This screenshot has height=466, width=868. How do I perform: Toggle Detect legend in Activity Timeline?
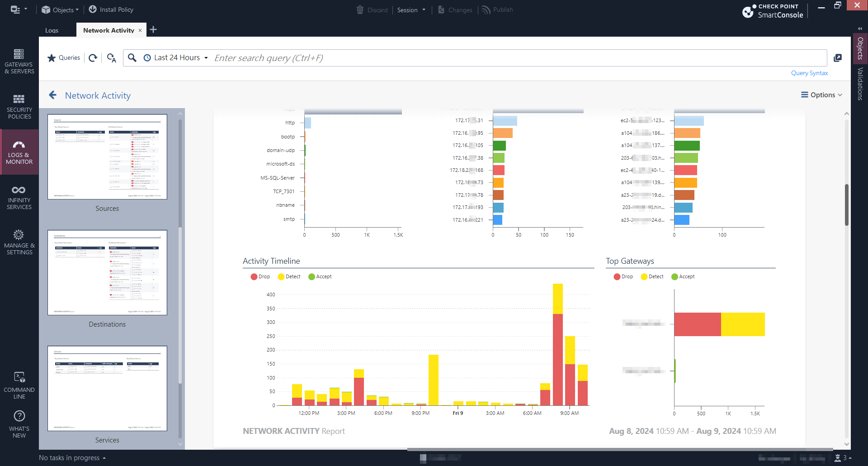tap(289, 276)
